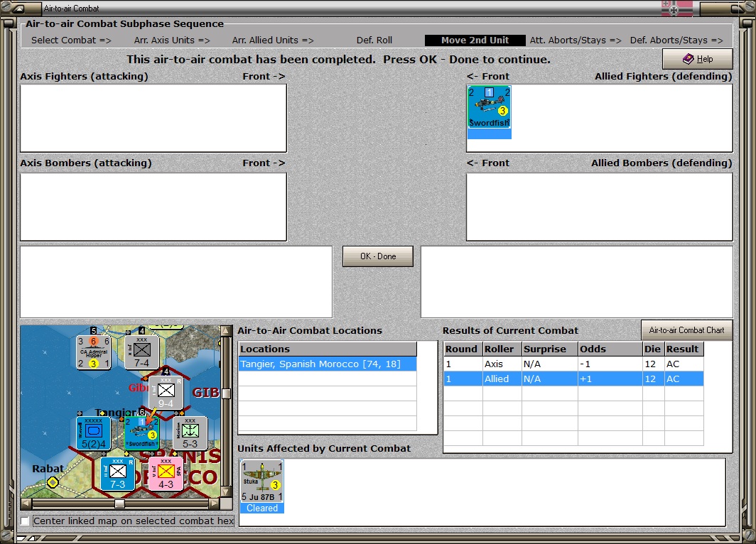
Task: Click the Select Combat subphase step
Action: tap(71, 40)
